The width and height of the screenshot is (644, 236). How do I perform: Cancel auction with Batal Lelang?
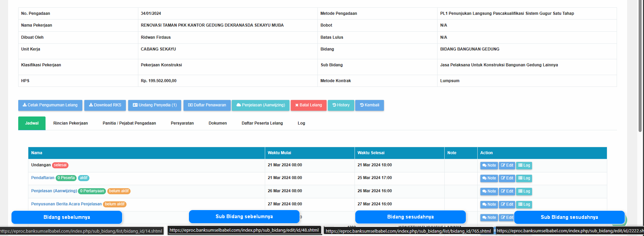click(x=308, y=105)
